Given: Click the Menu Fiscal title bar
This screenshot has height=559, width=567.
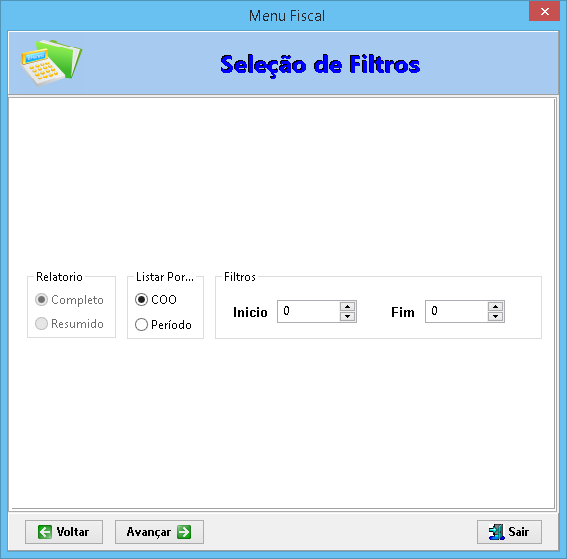Looking at the screenshot, I should click(x=287, y=16).
